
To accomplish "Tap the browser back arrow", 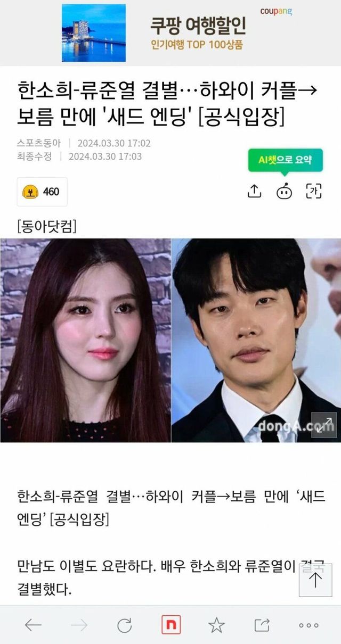I will tap(33, 625).
